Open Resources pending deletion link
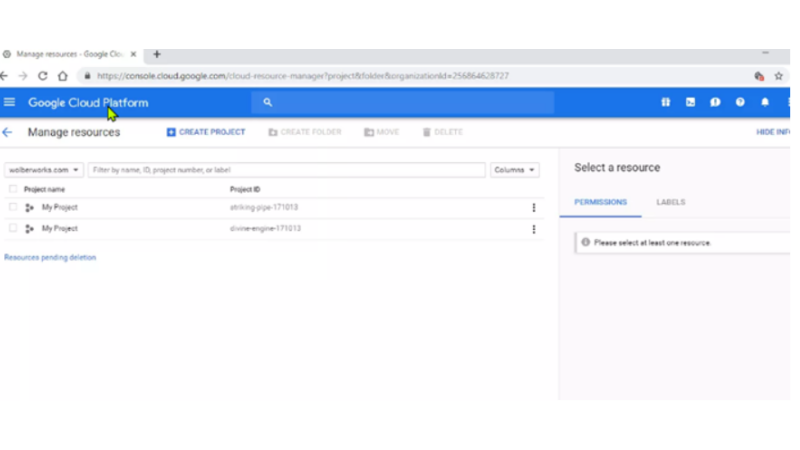800x450 pixels. pyautogui.click(x=50, y=258)
